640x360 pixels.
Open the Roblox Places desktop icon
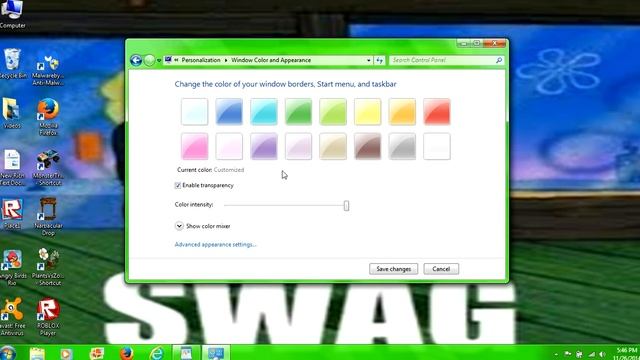(x=12, y=213)
